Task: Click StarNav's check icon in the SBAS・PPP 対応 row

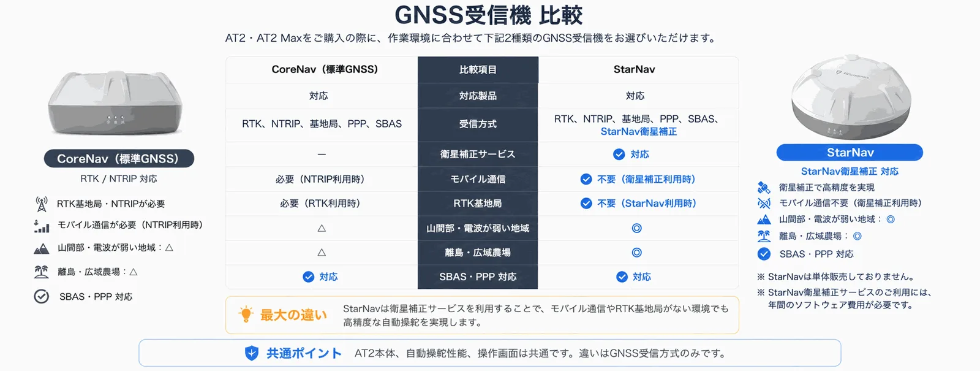Action: pos(622,277)
